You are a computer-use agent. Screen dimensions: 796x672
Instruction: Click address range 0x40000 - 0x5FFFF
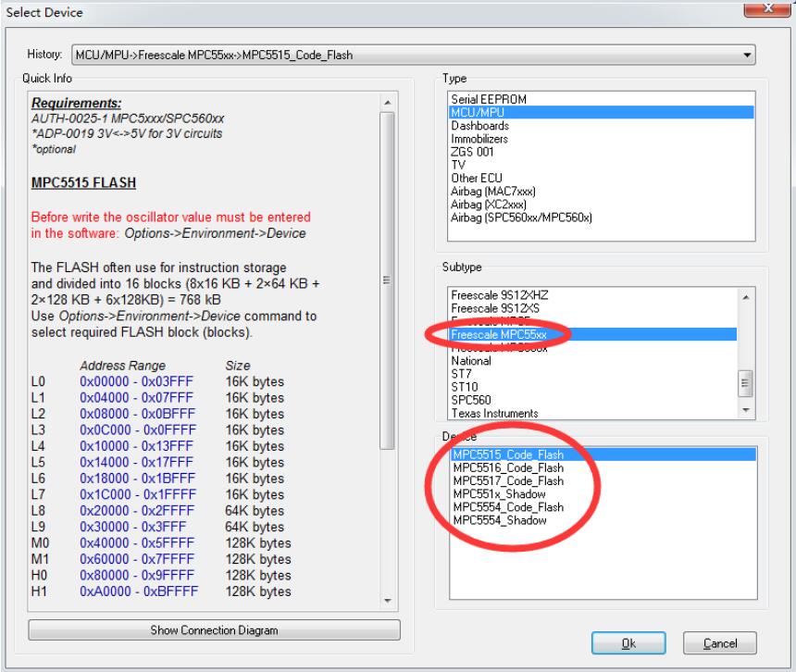(137, 542)
